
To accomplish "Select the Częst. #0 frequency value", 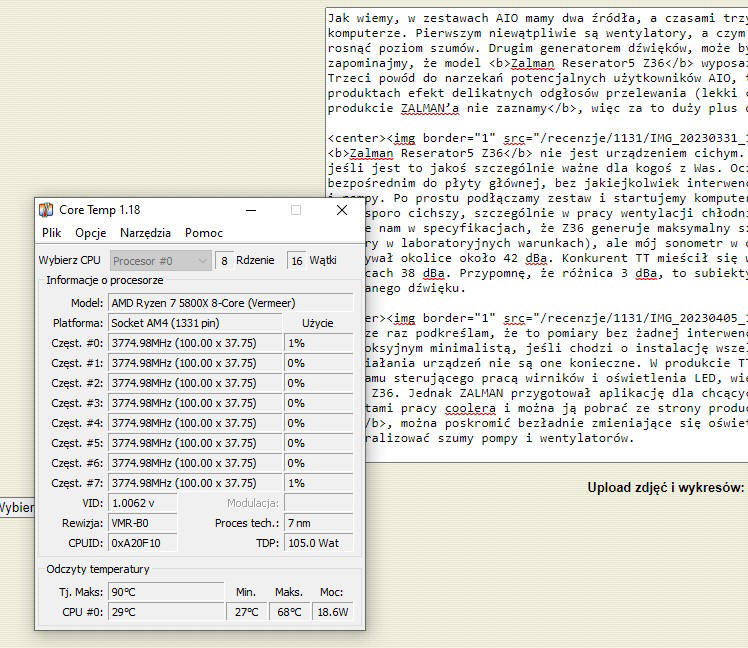I will coord(195,343).
